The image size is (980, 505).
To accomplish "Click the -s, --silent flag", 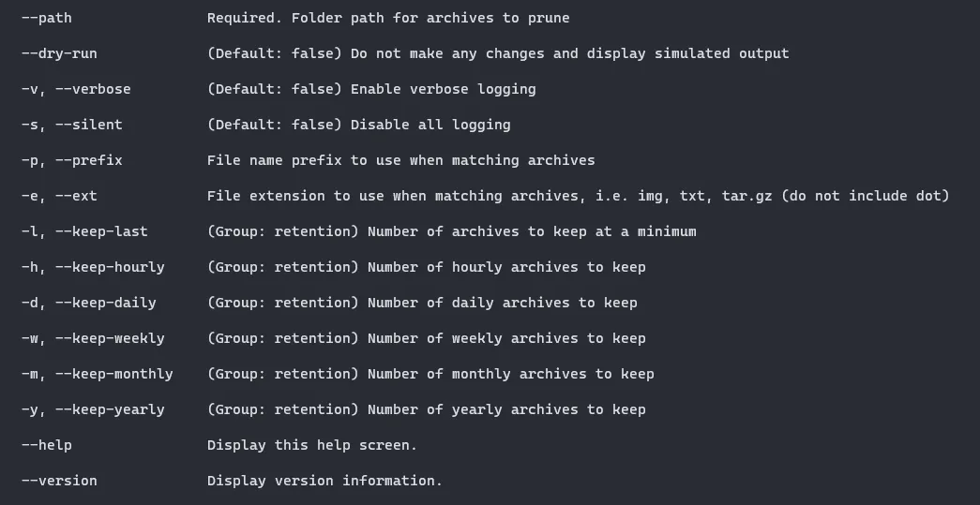I will tap(72, 125).
